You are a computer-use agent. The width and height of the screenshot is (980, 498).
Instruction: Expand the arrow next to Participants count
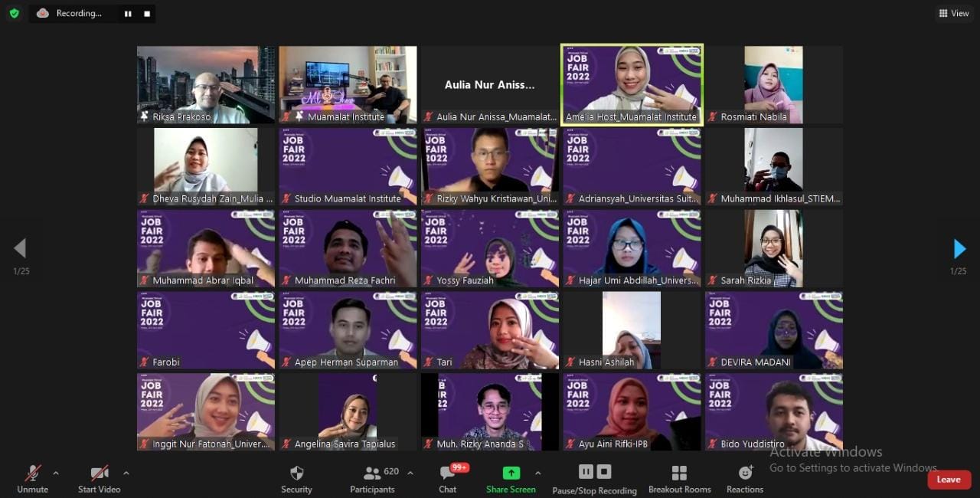coord(410,473)
